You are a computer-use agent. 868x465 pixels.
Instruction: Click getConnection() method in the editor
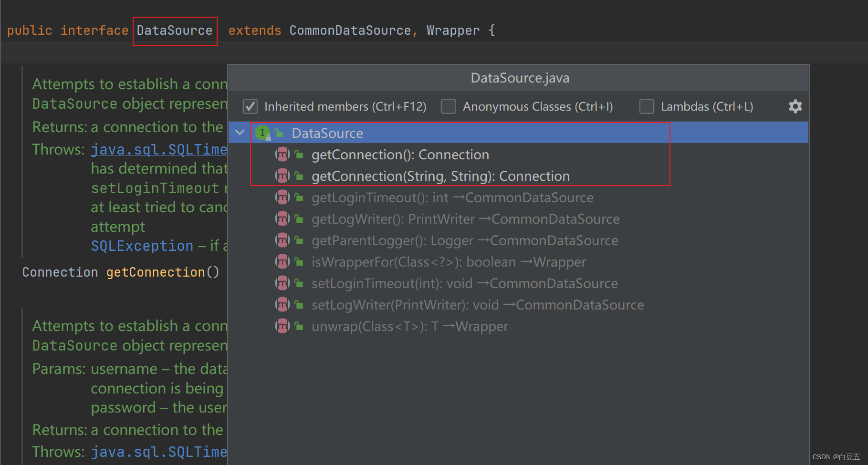tap(156, 272)
